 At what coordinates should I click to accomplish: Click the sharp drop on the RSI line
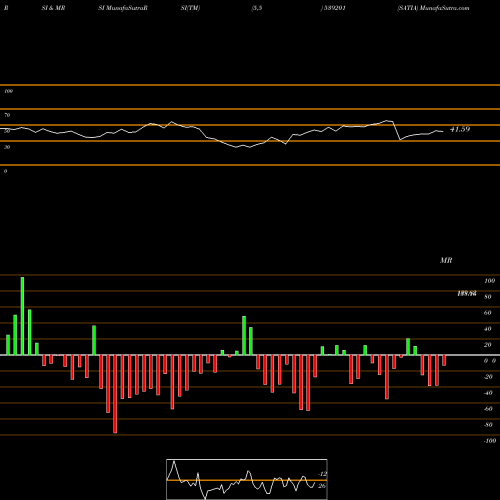(x=397, y=131)
